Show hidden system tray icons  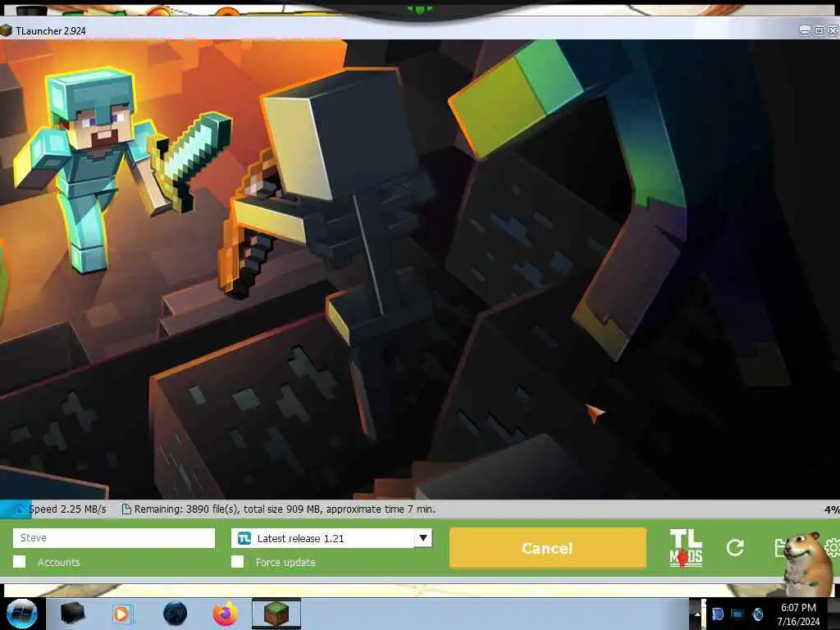[697, 614]
